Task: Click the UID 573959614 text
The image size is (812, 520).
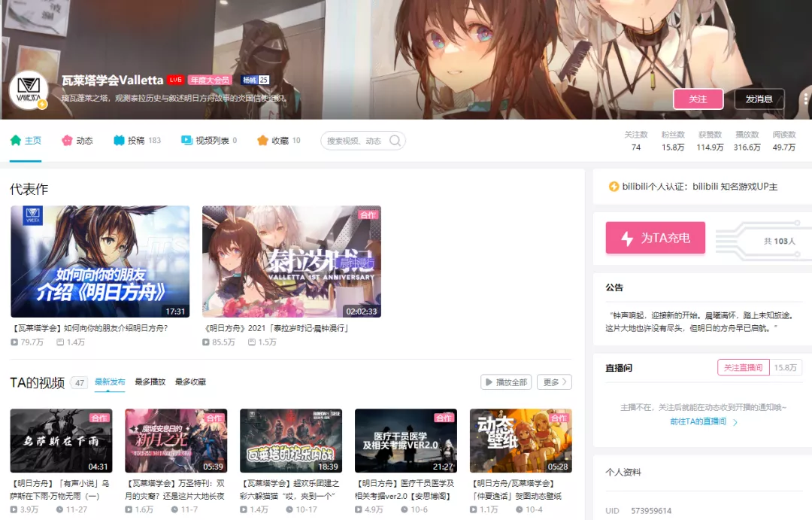Action: [638, 511]
